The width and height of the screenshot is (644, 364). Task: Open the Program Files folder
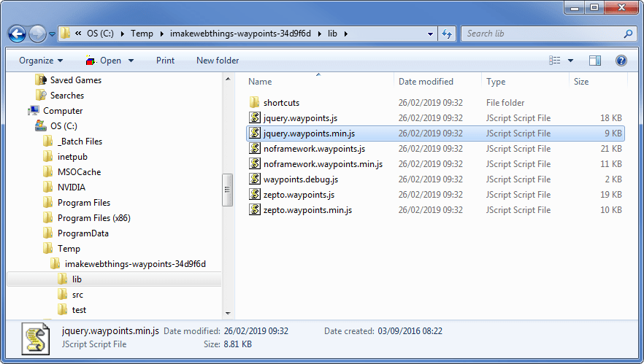(x=84, y=203)
